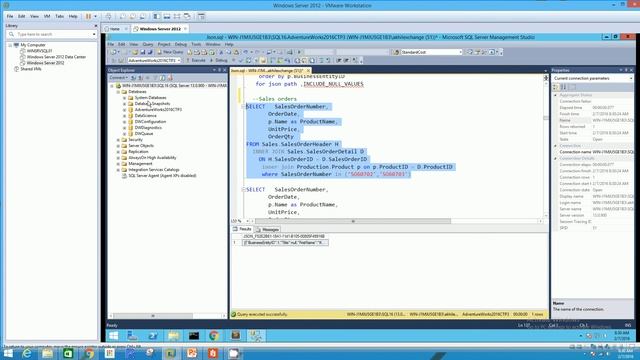Expand the System Databases folder node
The image size is (640, 360).
coord(124,98)
